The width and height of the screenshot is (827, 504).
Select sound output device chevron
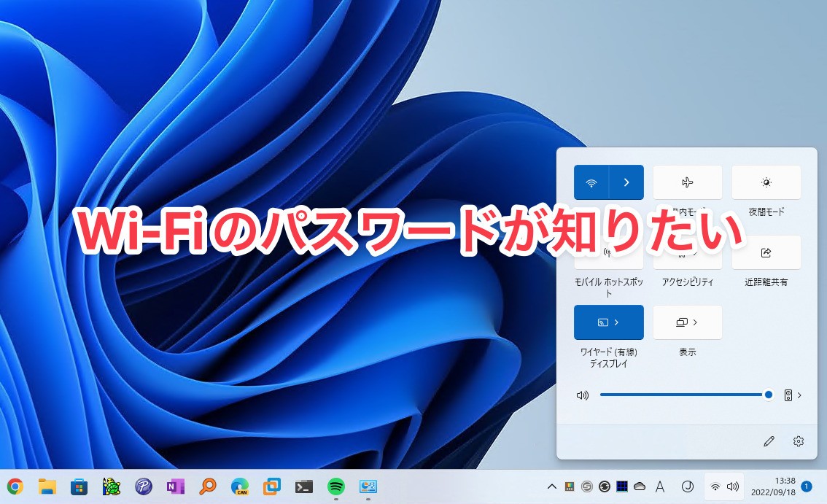point(799,395)
